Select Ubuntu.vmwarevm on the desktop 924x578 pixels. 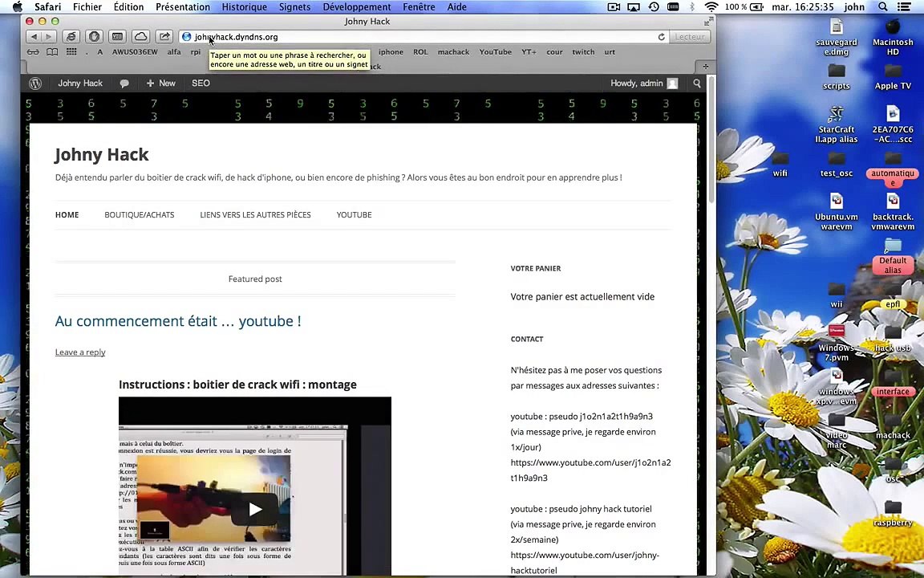click(x=837, y=211)
